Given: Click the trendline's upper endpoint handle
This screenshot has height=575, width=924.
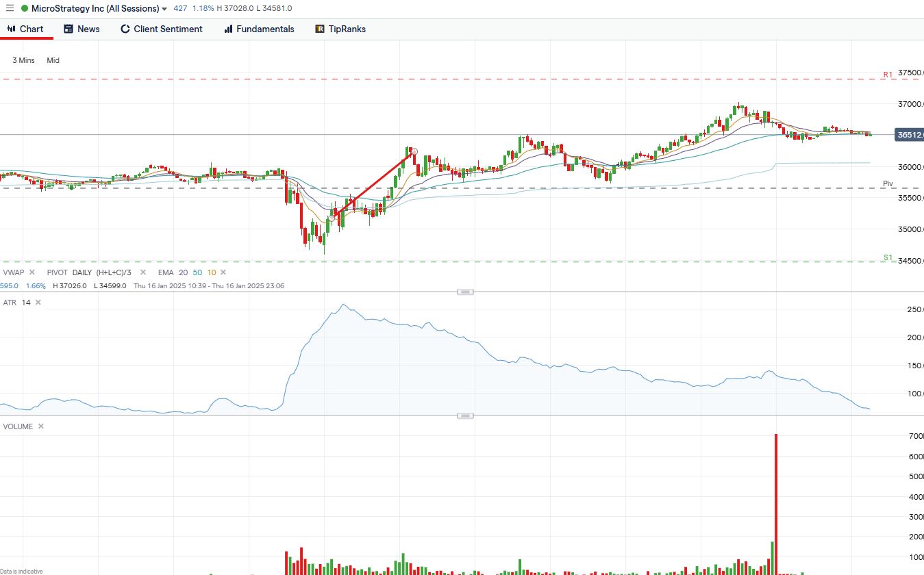Looking at the screenshot, I should 414,152.
